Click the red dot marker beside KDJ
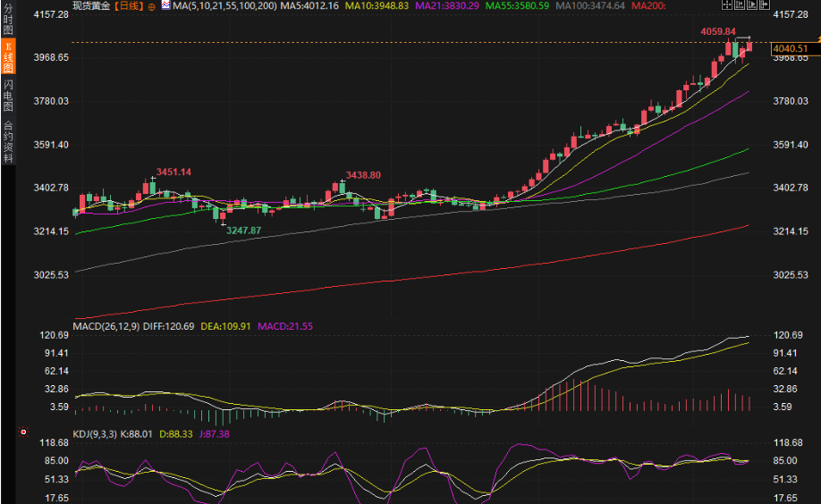 23,432
